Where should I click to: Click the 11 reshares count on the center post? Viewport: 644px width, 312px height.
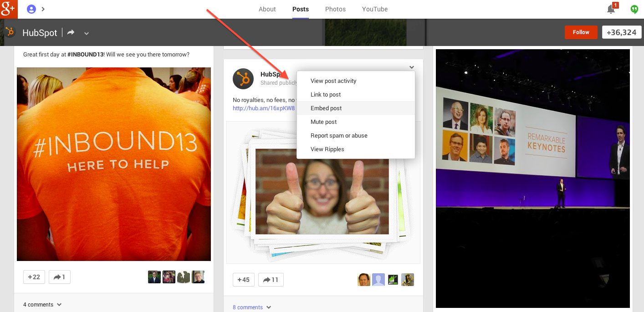point(271,280)
